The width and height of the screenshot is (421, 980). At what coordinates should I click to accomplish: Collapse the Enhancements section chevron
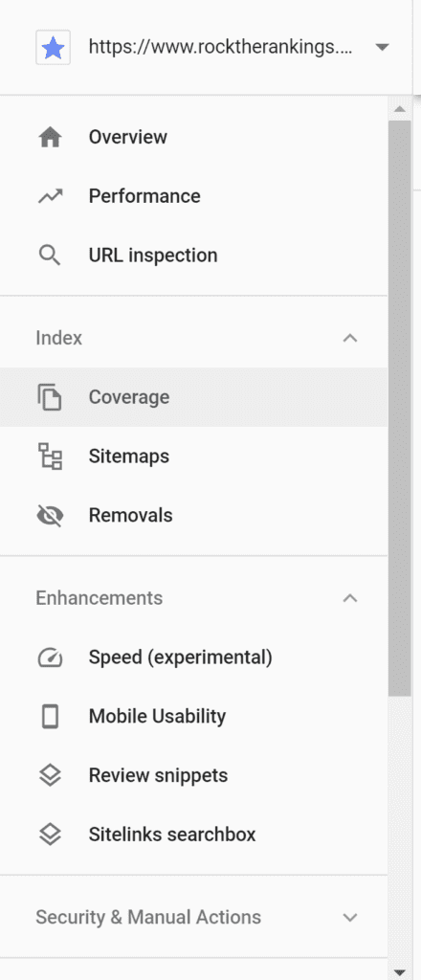[x=350, y=598]
